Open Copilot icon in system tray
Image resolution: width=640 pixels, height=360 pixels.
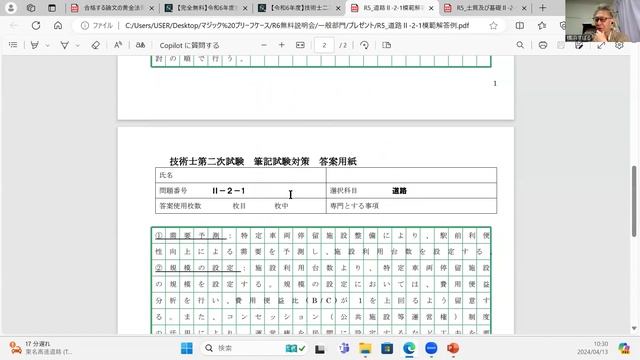point(624,348)
